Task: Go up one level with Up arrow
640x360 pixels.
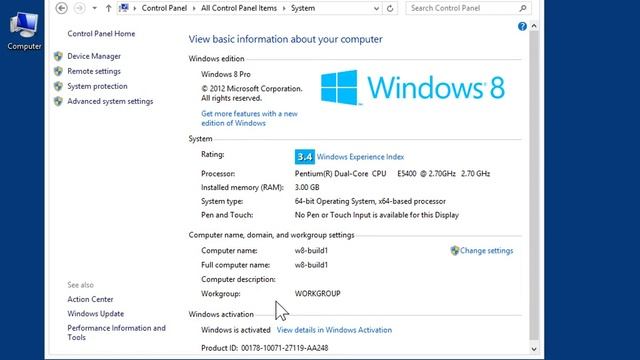Action: click(x=108, y=8)
